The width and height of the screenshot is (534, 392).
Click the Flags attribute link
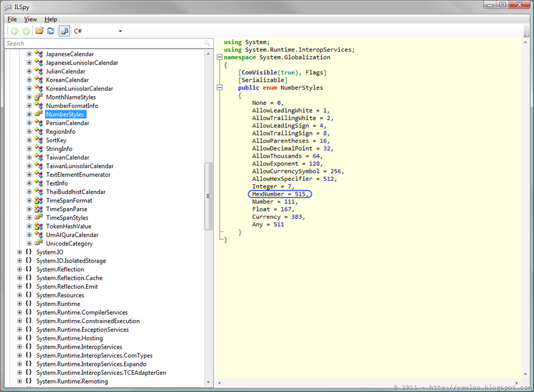tap(314, 72)
